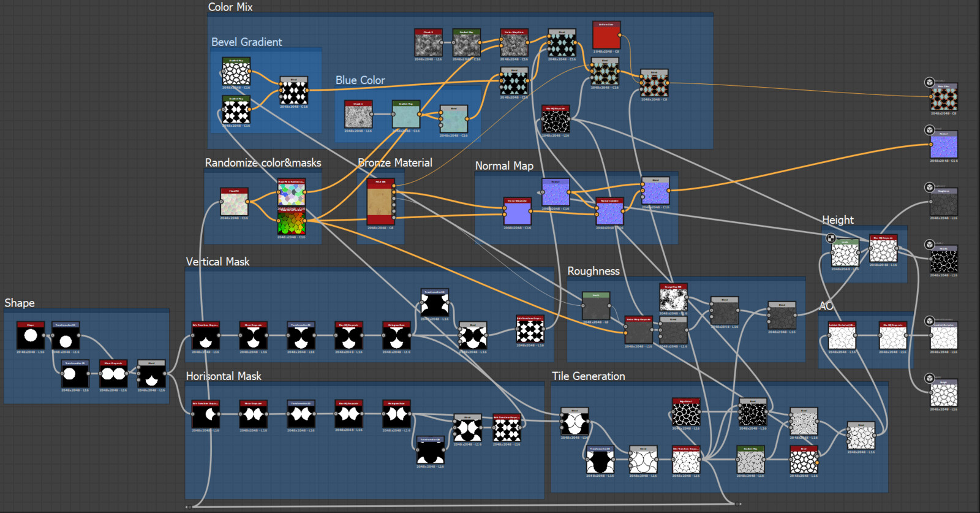Click the Bevel Gradient frame title
980x513 pixels.
[246, 42]
